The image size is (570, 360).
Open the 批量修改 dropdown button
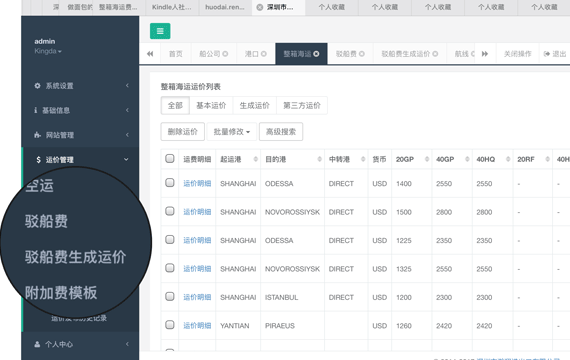(x=232, y=132)
